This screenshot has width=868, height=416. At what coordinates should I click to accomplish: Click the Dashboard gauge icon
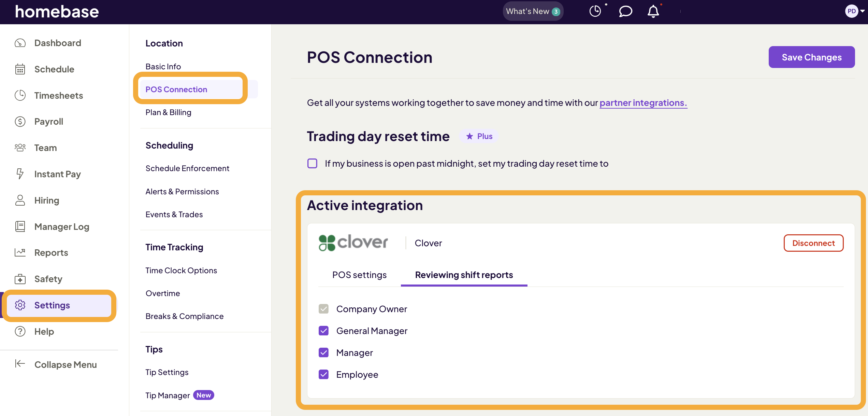[x=20, y=43]
